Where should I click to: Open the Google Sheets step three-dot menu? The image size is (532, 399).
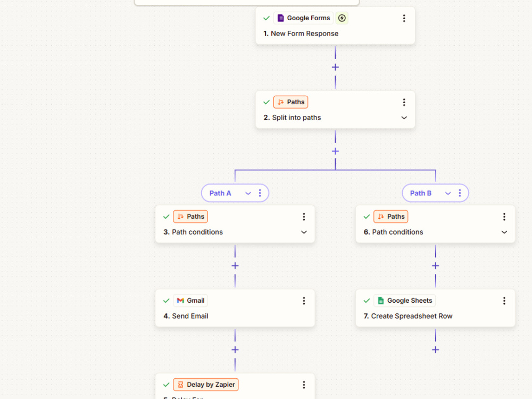(x=504, y=301)
